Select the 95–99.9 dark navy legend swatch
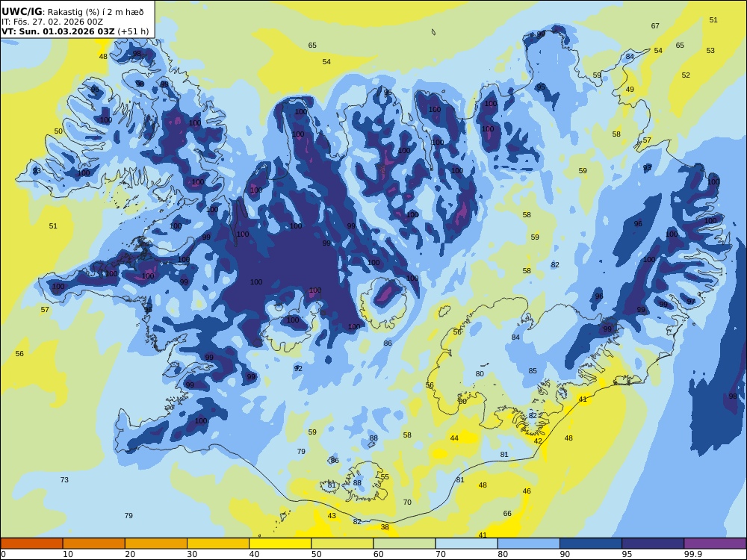 pyautogui.click(x=653, y=544)
